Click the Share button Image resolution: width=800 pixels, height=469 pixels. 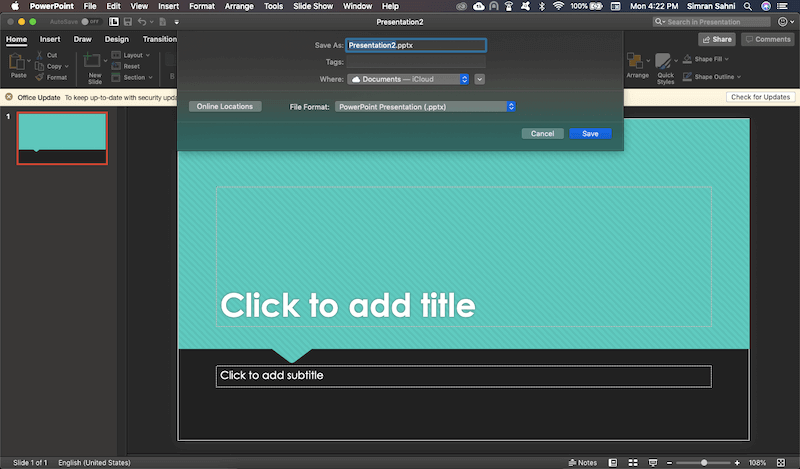coord(717,39)
